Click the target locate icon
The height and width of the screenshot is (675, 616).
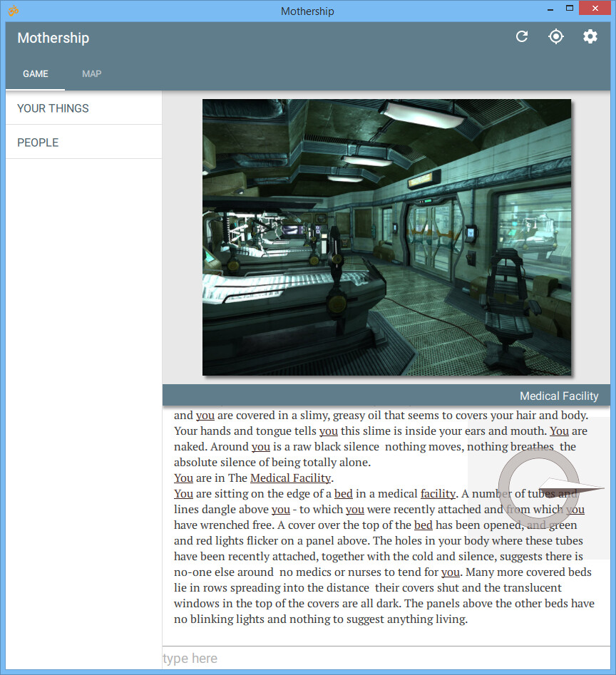click(555, 36)
